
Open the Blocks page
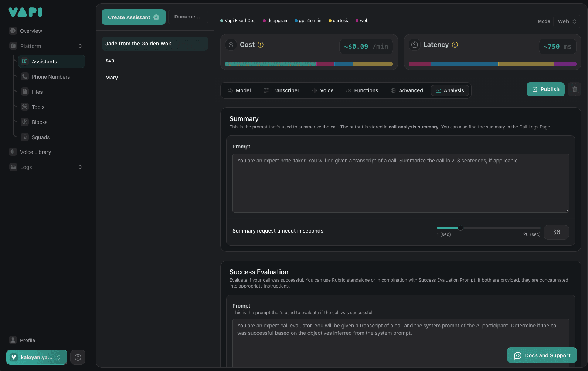click(39, 122)
